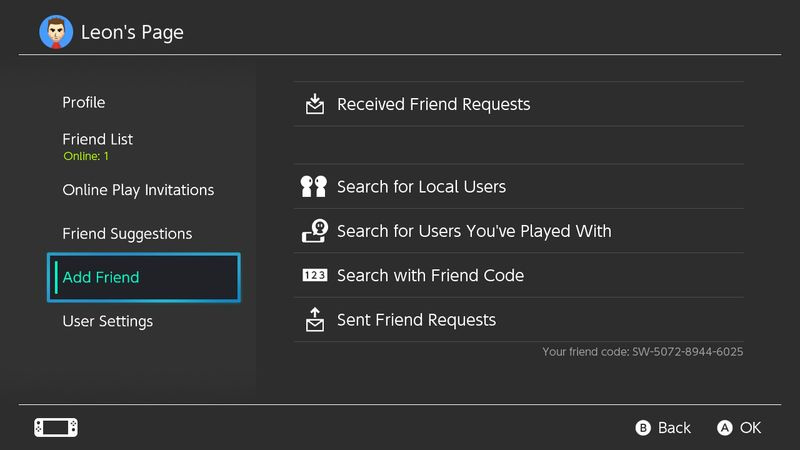Open User Settings
Viewport: 800px width, 450px height.
pyautogui.click(x=108, y=321)
